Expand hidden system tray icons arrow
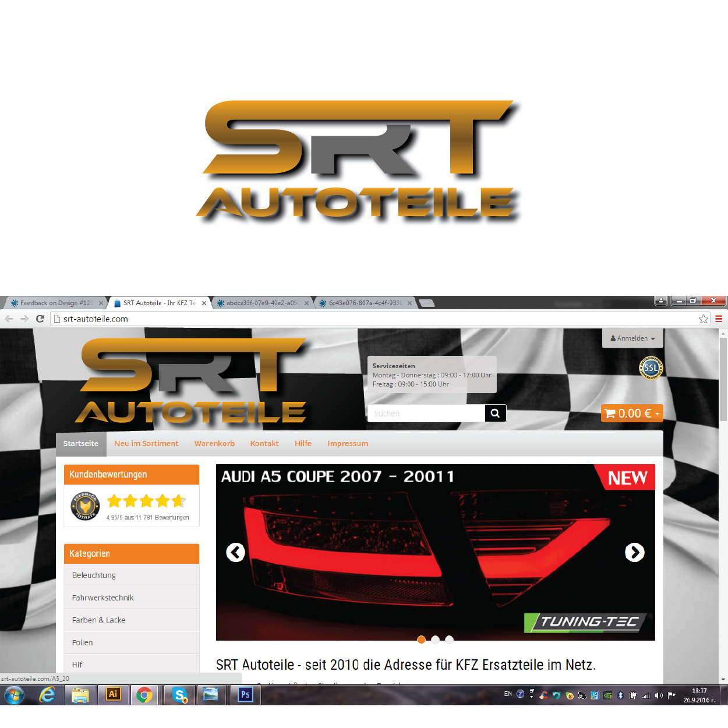Viewport: 728px width, 728px height. pos(531,697)
